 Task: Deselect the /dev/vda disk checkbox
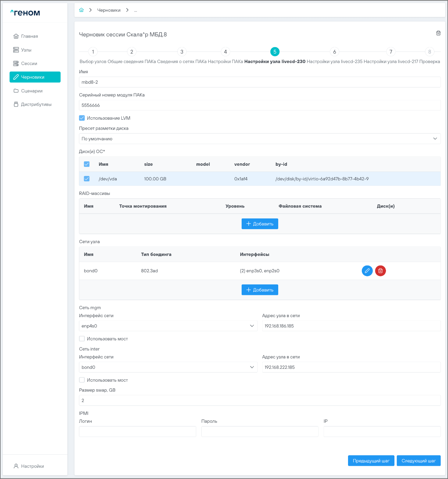pyautogui.click(x=87, y=179)
